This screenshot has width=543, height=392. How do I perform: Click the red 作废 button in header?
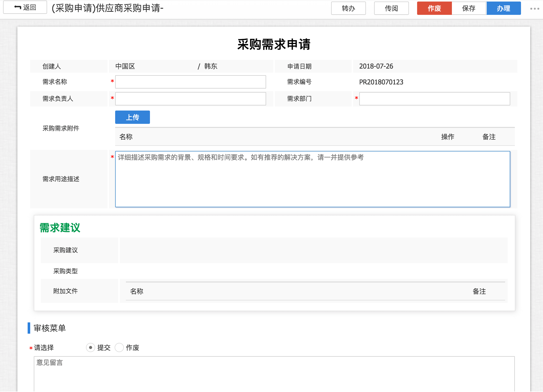[434, 8]
